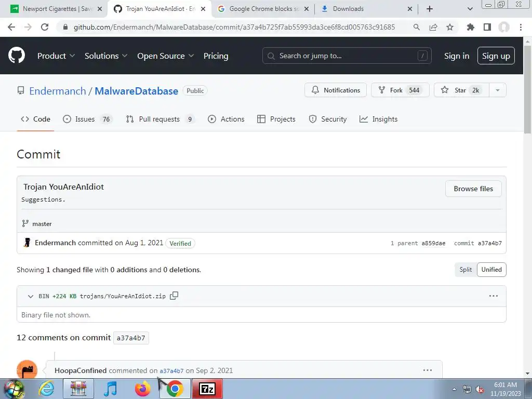
Task: Copy file path trojans/YouAreAnIdiot.zip icon
Action: 174,296
